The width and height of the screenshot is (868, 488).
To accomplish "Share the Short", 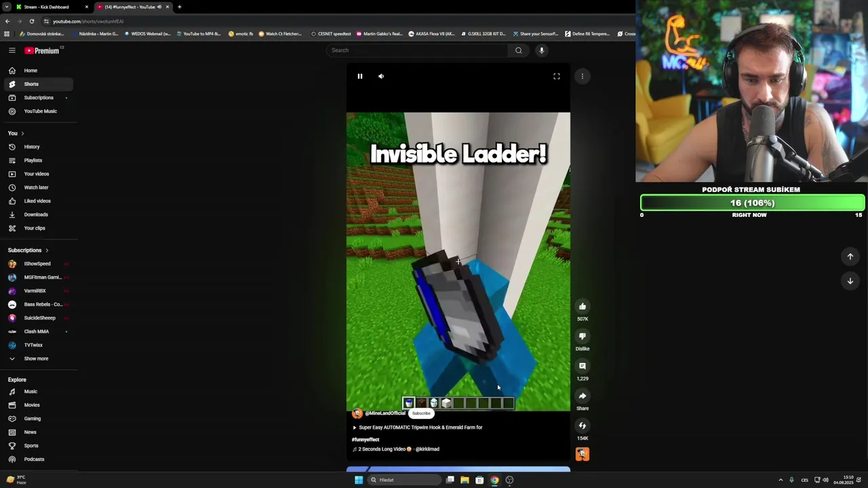I will tap(583, 396).
